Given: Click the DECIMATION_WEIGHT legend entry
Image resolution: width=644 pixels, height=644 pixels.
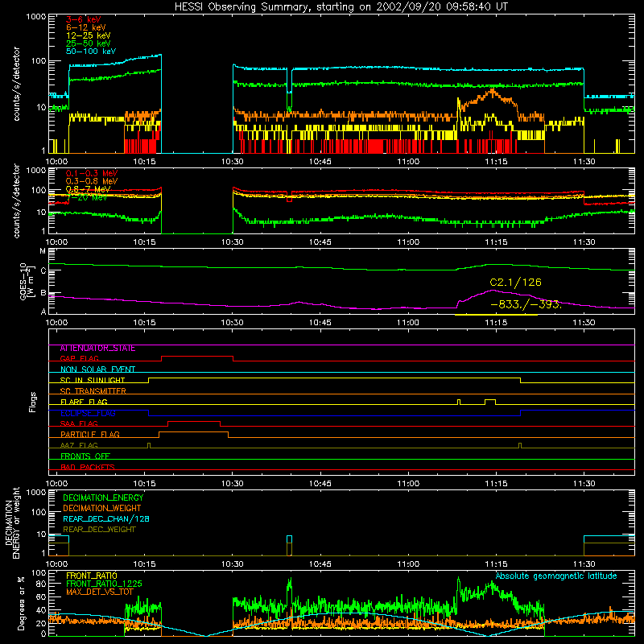Looking at the screenshot, I should point(102,508).
